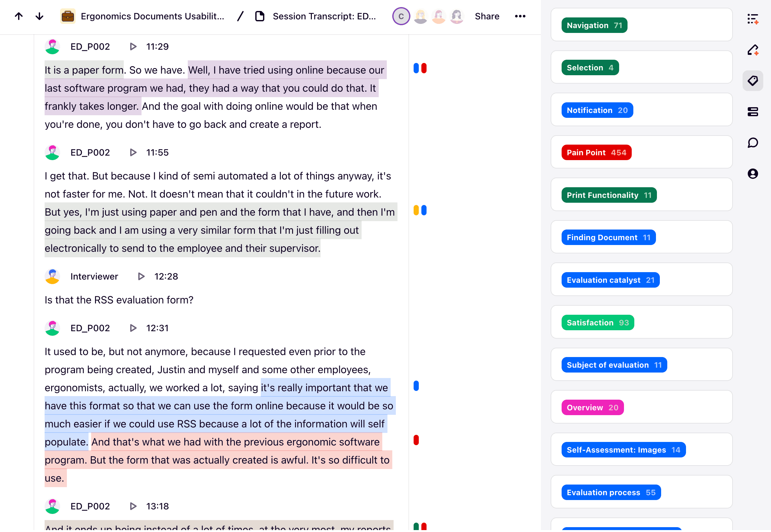Open the tags panel icon in sidebar
The image size is (771, 532).
click(x=752, y=81)
